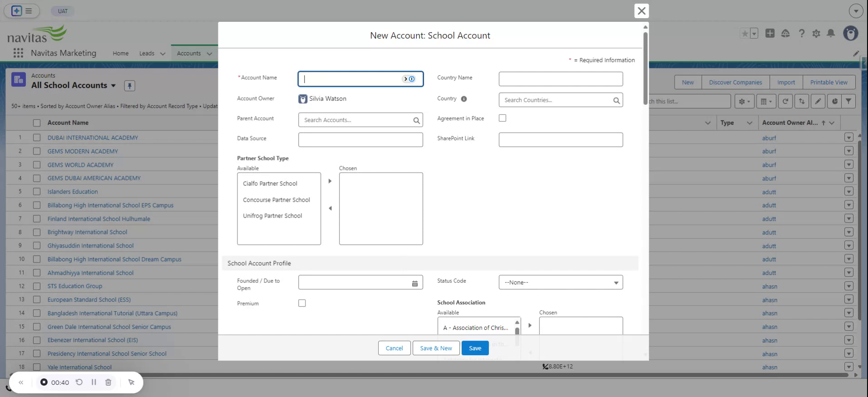
Task: Select checkbox for GEMS MODERN ACADEMY row
Action: coord(37,151)
